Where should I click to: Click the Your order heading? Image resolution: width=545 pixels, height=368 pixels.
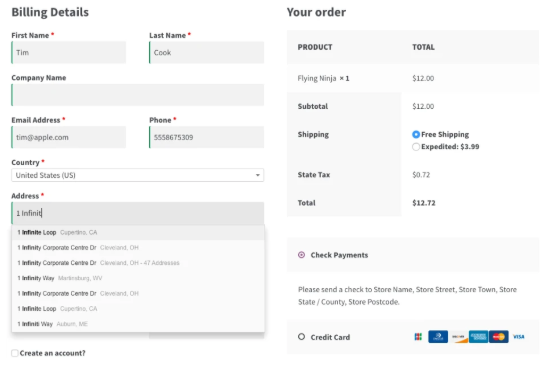pyautogui.click(x=316, y=12)
